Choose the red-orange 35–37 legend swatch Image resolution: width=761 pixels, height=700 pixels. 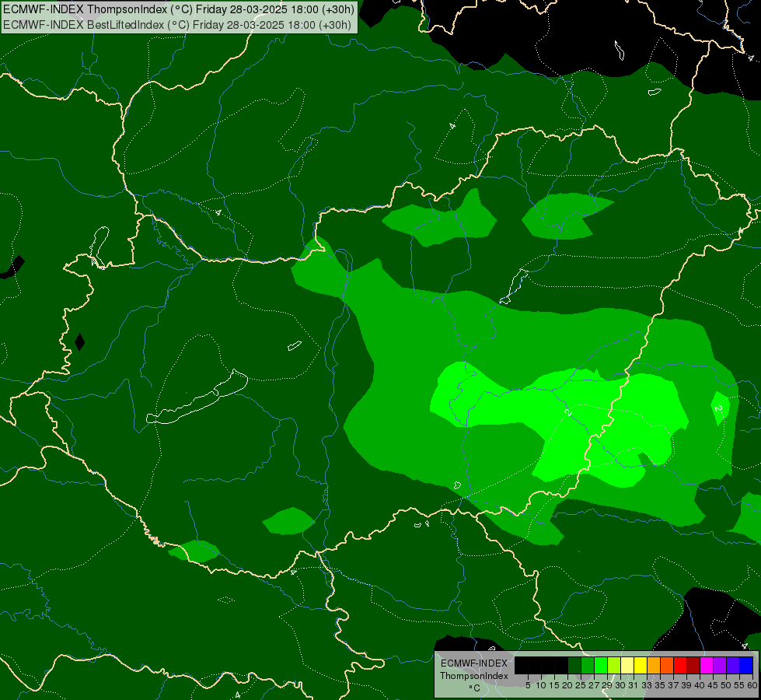(x=667, y=665)
